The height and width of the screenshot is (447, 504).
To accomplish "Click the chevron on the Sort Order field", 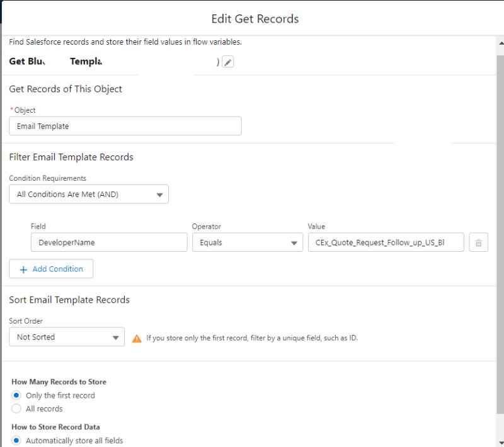I will click(x=116, y=337).
